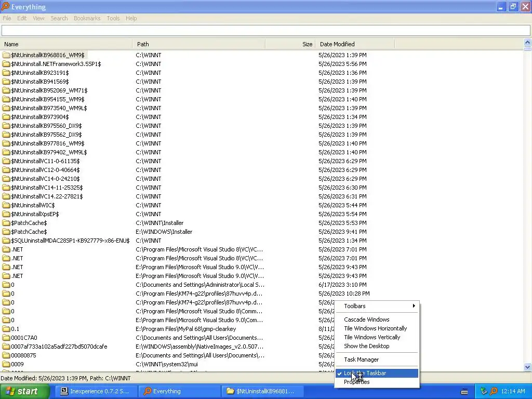Click the network tray icon beside the clock
The image size is (532, 399).
click(x=484, y=391)
